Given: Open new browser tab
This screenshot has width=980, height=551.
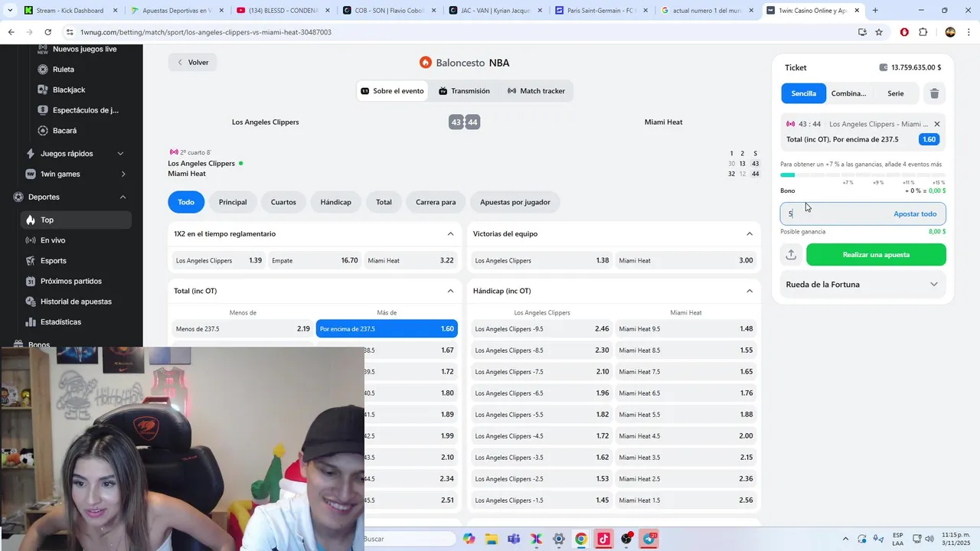Looking at the screenshot, I should pyautogui.click(x=875, y=11).
